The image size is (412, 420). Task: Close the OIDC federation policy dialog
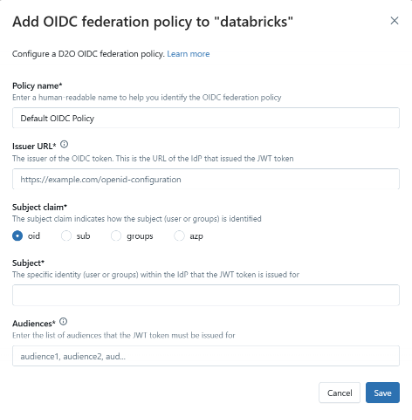point(394,21)
